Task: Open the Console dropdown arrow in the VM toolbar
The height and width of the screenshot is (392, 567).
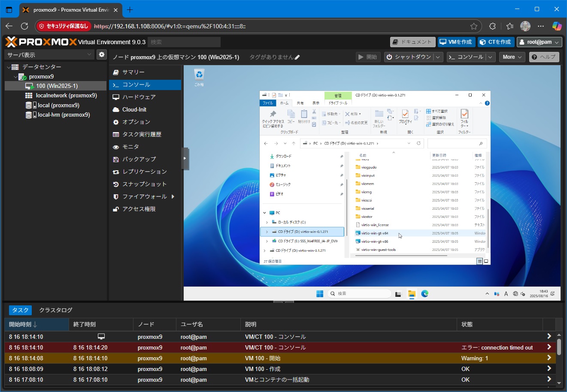Action: (491, 57)
